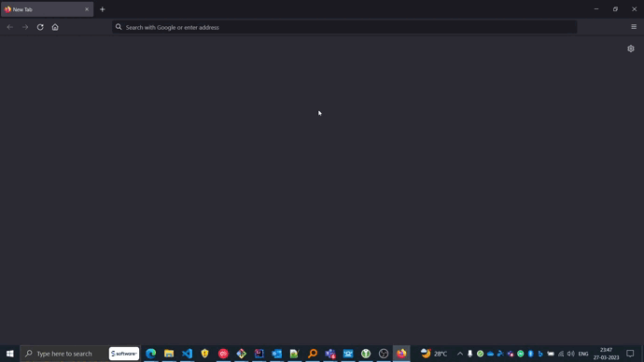The image size is (644, 362).
Task: Close the New Tab tab
Action: pyautogui.click(x=87, y=9)
